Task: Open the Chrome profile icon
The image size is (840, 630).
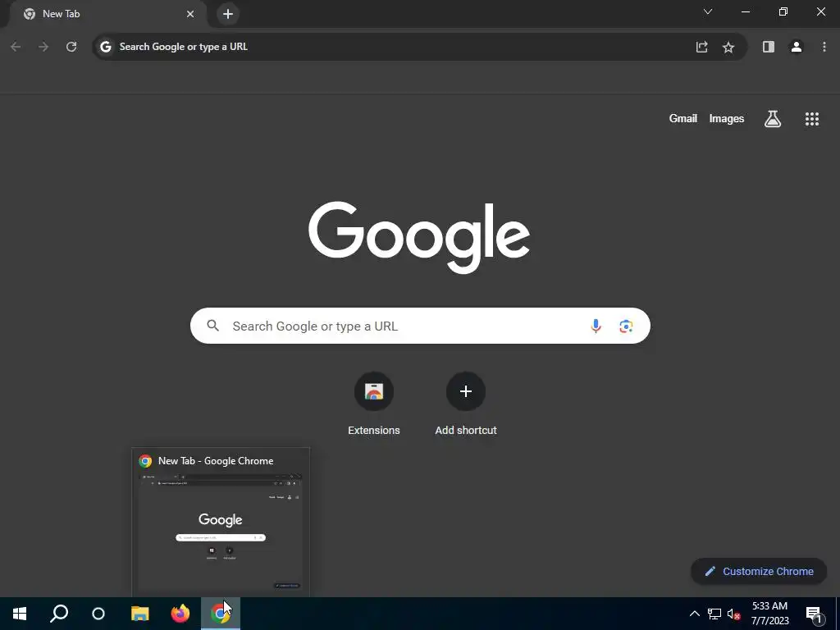Action: [x=797, y=47]
